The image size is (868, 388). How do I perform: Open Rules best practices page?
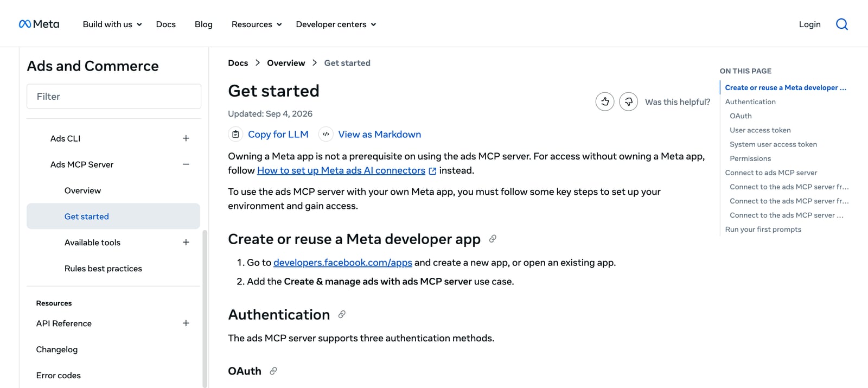pos(103,269)
